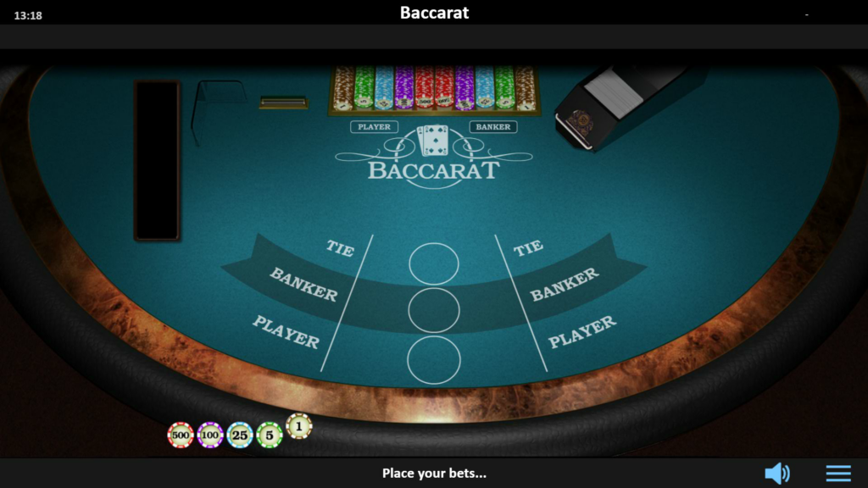Pick the 25 value blue chip
Screen dimensions: 868x488
[240, 435]
